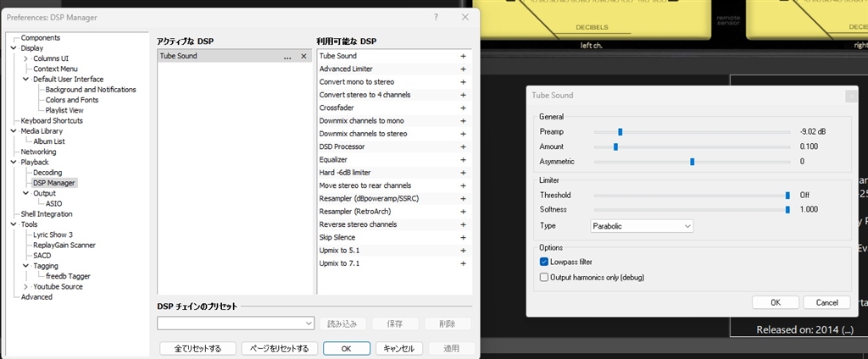
Task: Open configuration dots for active Tube Sound
Action: pyautogui.click(x=287, y=57)
